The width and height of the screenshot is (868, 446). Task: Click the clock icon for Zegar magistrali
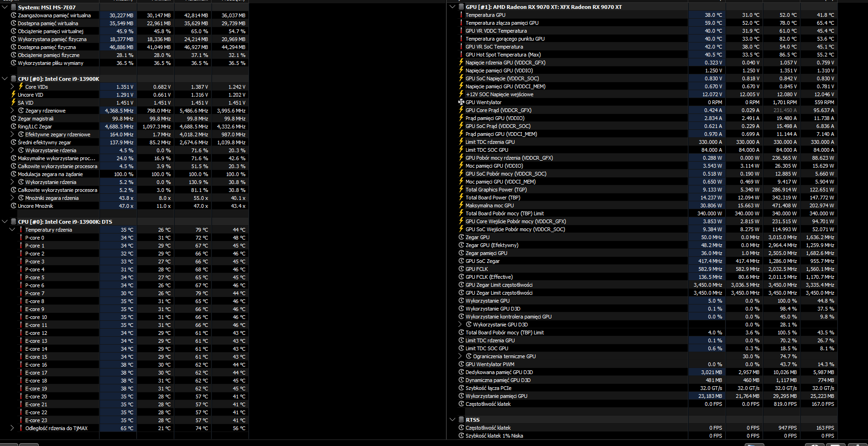coord(14,119)
